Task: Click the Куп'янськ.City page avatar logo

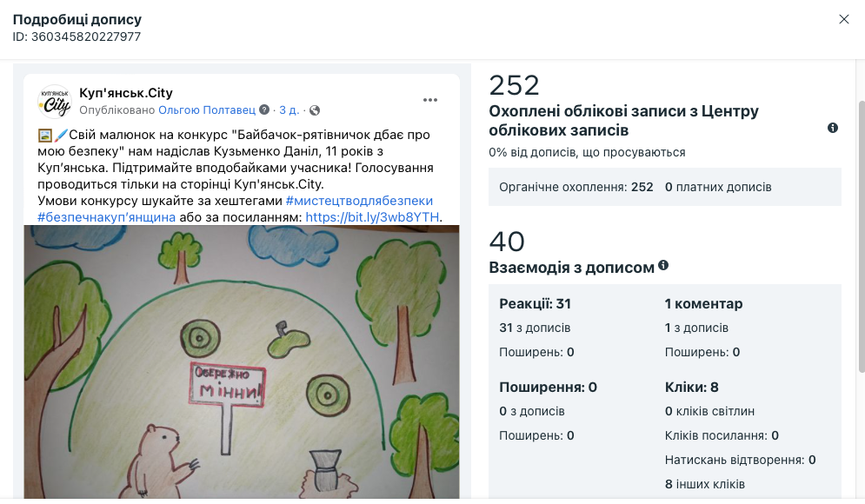Action: [x=55, y=102]
